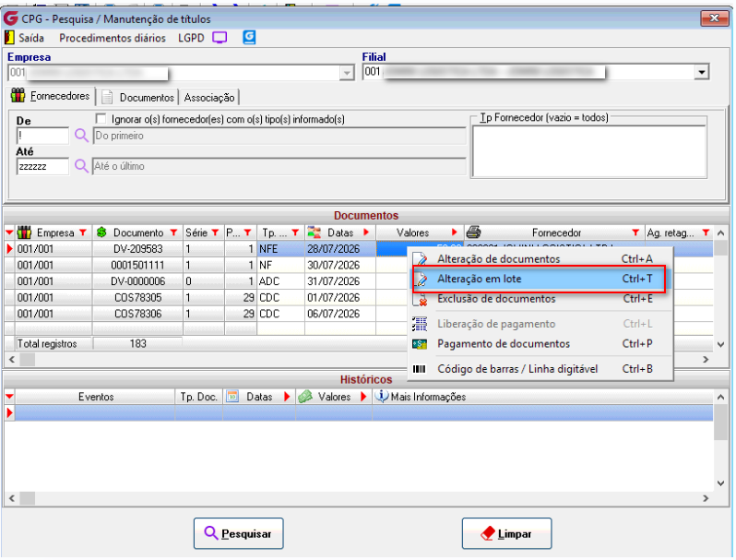
Task: Choose Alteração de documentos in context menu
Action: click(x=540, y=259)
